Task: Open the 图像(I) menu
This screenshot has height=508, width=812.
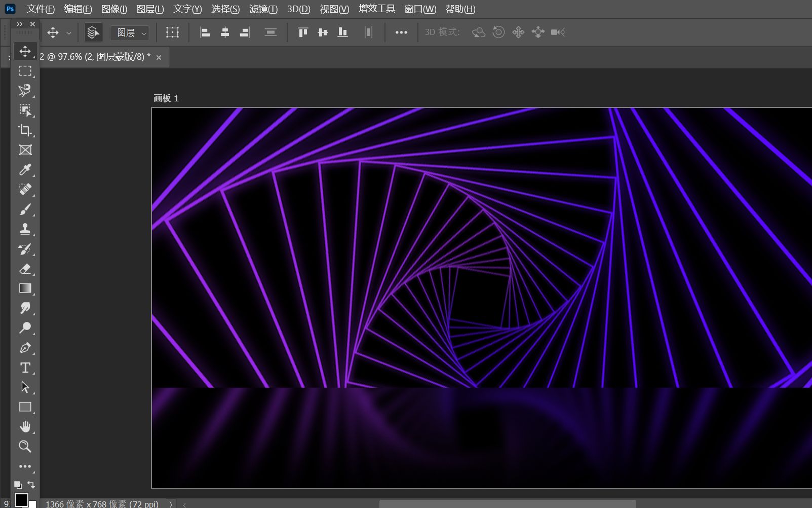Action: pyautogui.click(x=114, y=9)
